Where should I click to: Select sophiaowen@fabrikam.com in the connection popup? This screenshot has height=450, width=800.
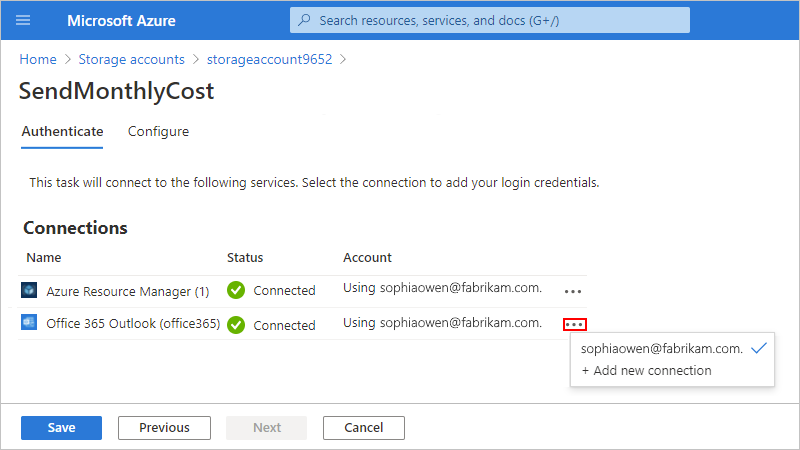tap(662, 348)
